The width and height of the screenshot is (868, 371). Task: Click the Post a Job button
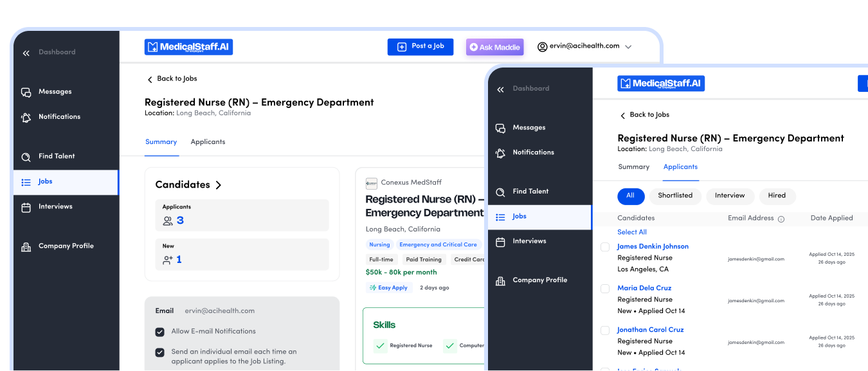420,47
